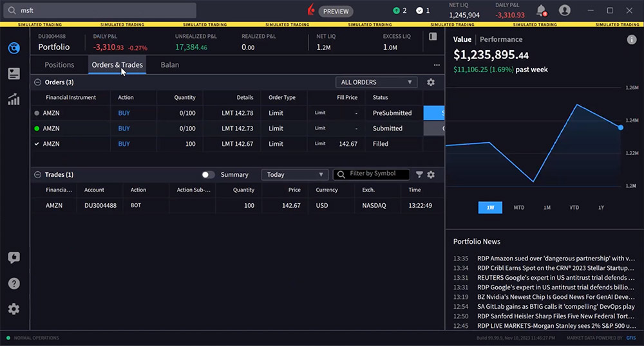Switch to the Positions tab

59,65
